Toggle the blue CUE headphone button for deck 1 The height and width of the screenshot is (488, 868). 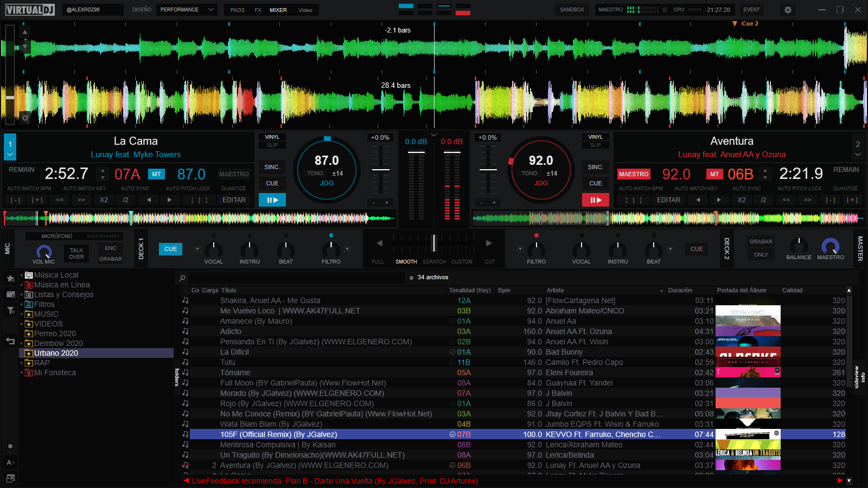click(170, 249)
